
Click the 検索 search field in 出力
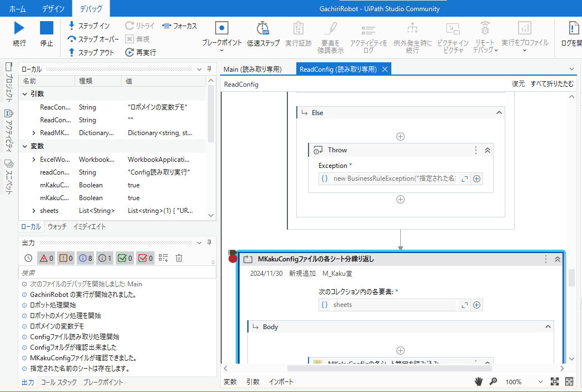(x=117, y=272)
